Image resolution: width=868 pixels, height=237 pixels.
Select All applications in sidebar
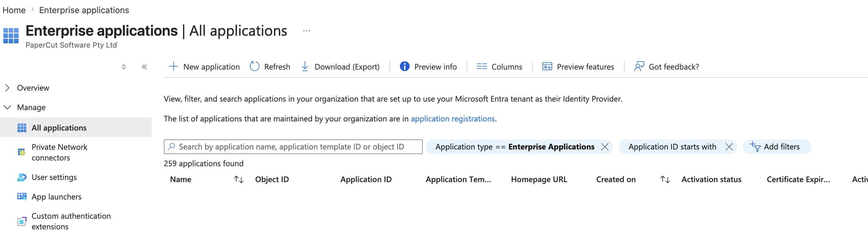[76, 127]
